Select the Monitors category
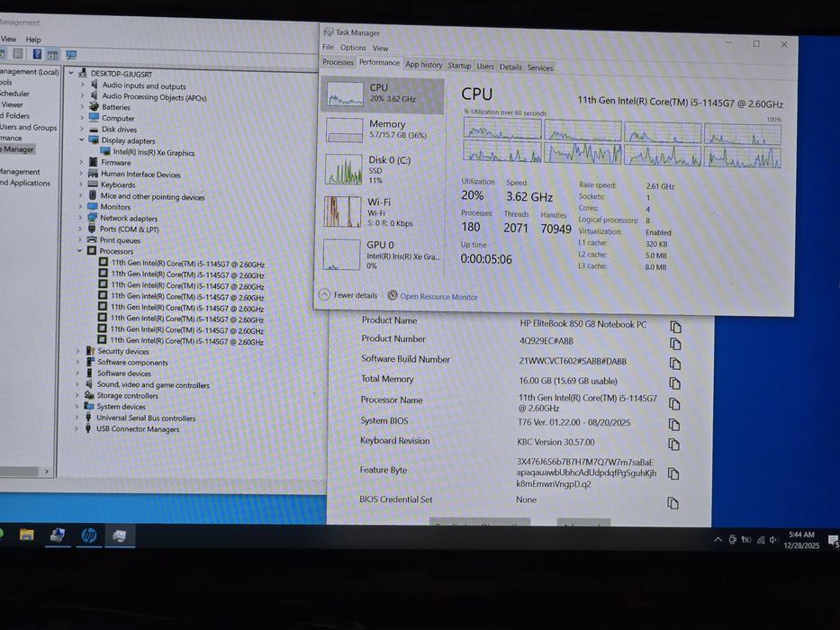 coord(109,206)
